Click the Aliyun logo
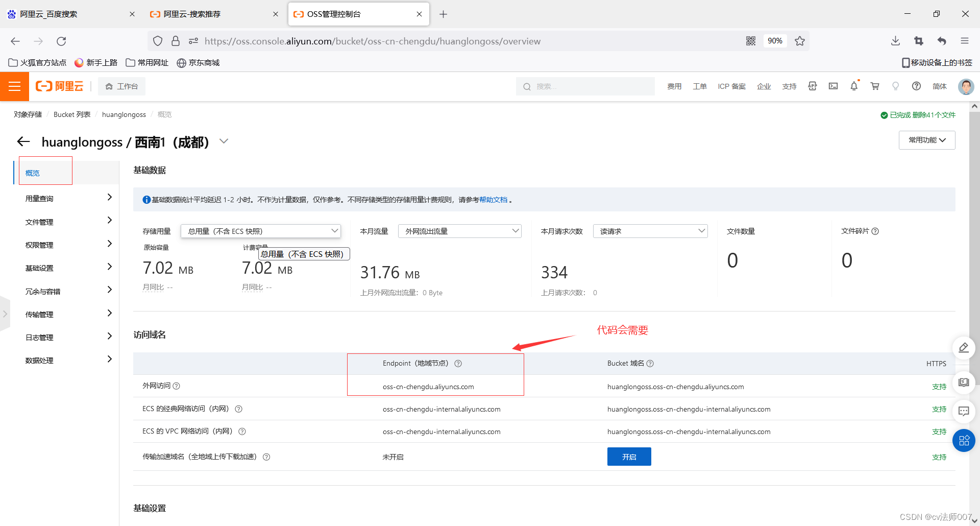 [59, 86]
